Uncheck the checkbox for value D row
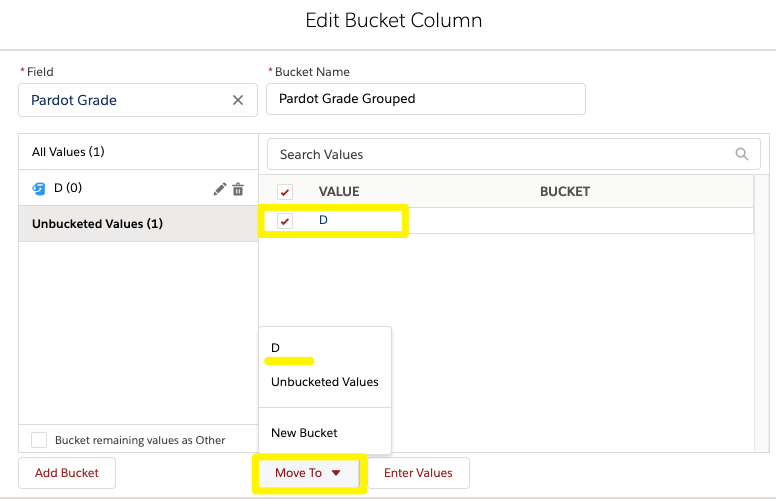The height and width of the screenshot is (499, 776). coord(285,221)
